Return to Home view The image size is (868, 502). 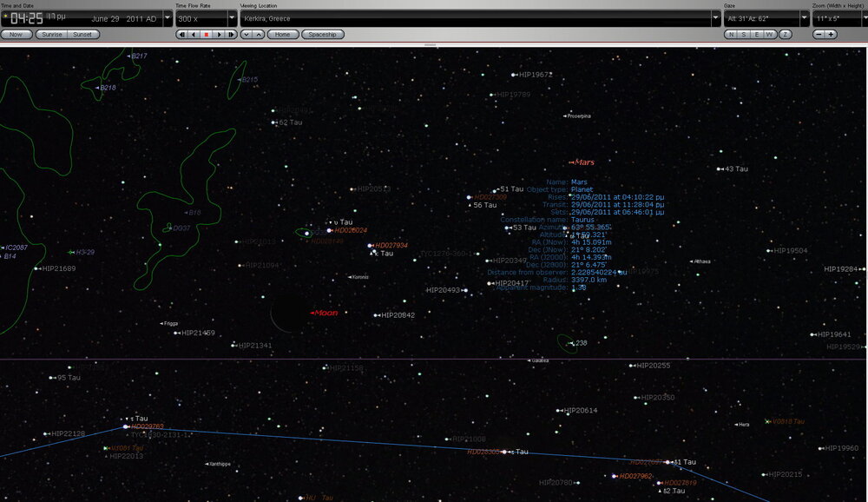[283, 35]
